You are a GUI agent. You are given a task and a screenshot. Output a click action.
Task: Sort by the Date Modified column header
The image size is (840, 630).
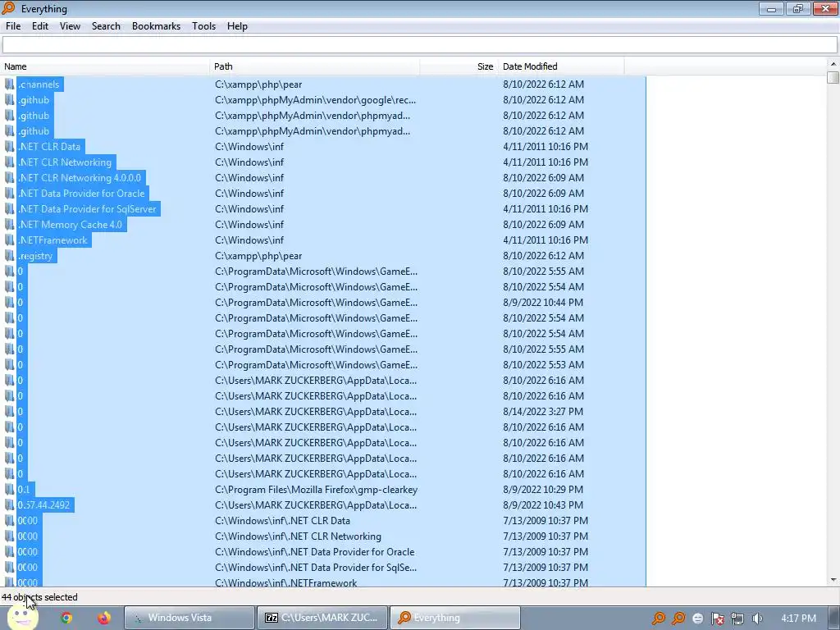click(x=561, y=66)
